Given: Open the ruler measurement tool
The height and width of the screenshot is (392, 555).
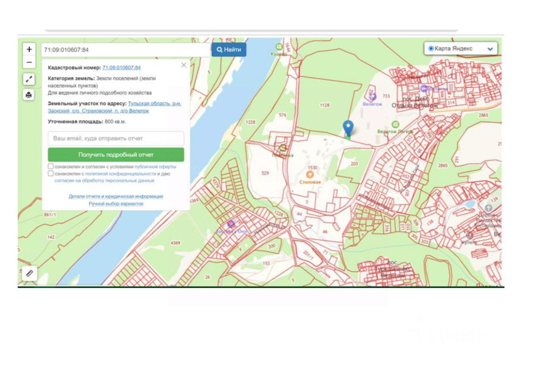Looking at the screenshot, I should click(29, 273).
